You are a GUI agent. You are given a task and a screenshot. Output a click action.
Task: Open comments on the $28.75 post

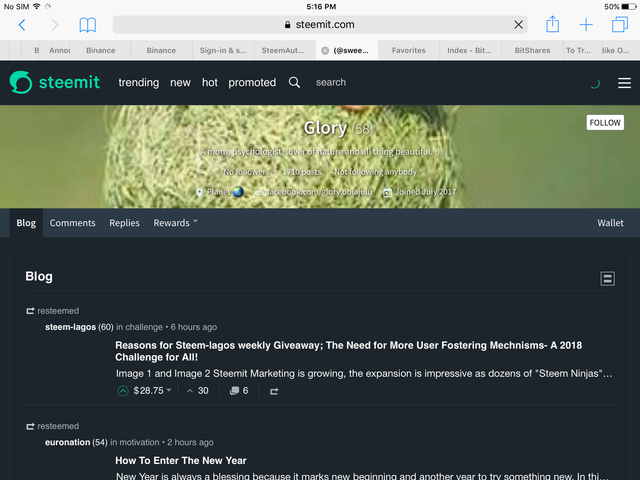239,391
